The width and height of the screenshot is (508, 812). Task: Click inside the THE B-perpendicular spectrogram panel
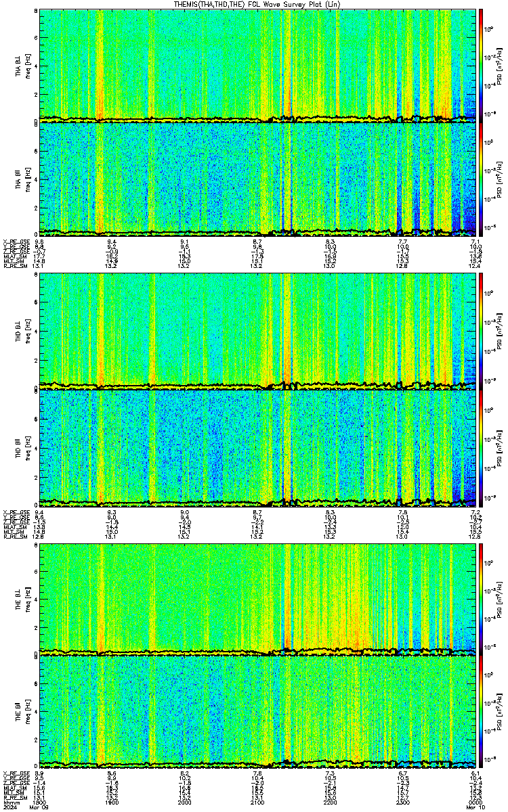(258, 600)
